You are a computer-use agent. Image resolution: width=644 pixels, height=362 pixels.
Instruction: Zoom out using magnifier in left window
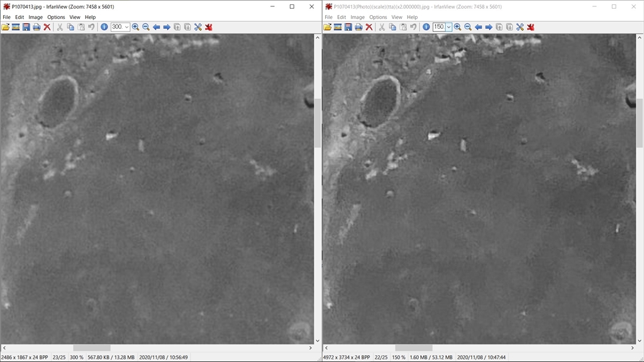(x=146, y=27)
